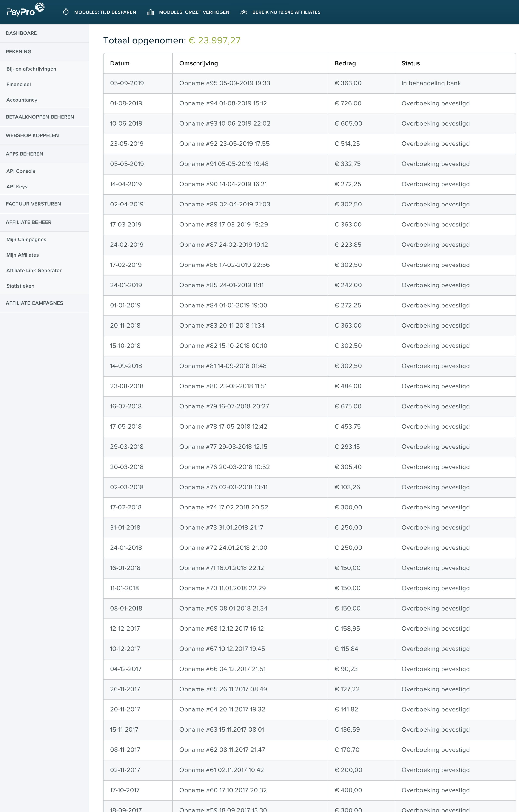Screen dimensions: 519x812
Task: Click the PayPro logo
Action: [x=25, y=10]
